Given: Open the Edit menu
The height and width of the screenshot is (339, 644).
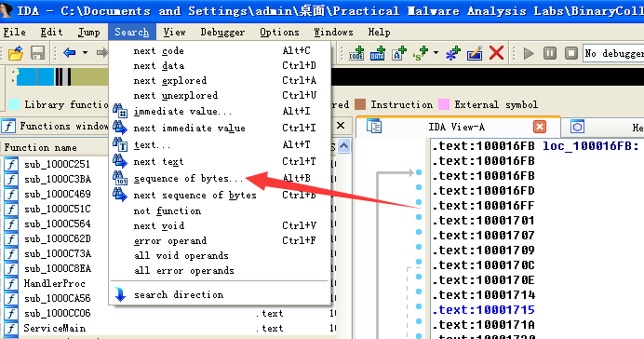Looking at the screenshot, I should click(x=51, y=32).
